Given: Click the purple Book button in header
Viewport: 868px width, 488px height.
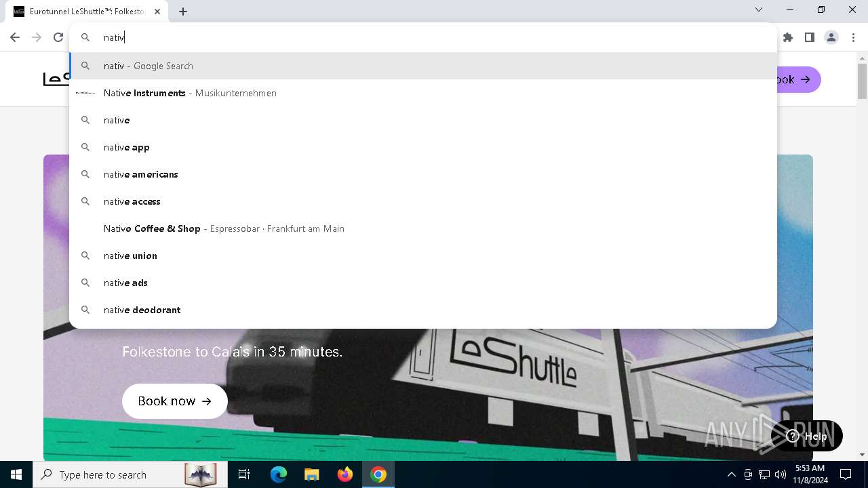Looking at the screenshot, I should pos(799,80).
